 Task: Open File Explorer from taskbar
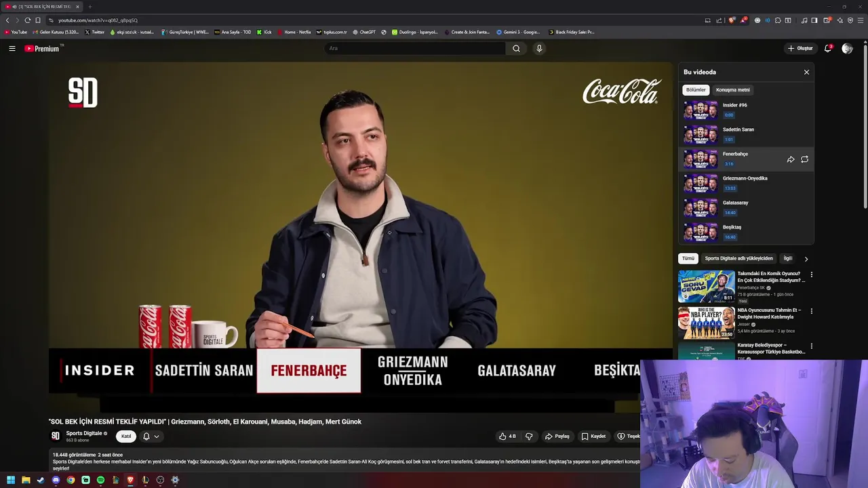[x=26, y=480]
